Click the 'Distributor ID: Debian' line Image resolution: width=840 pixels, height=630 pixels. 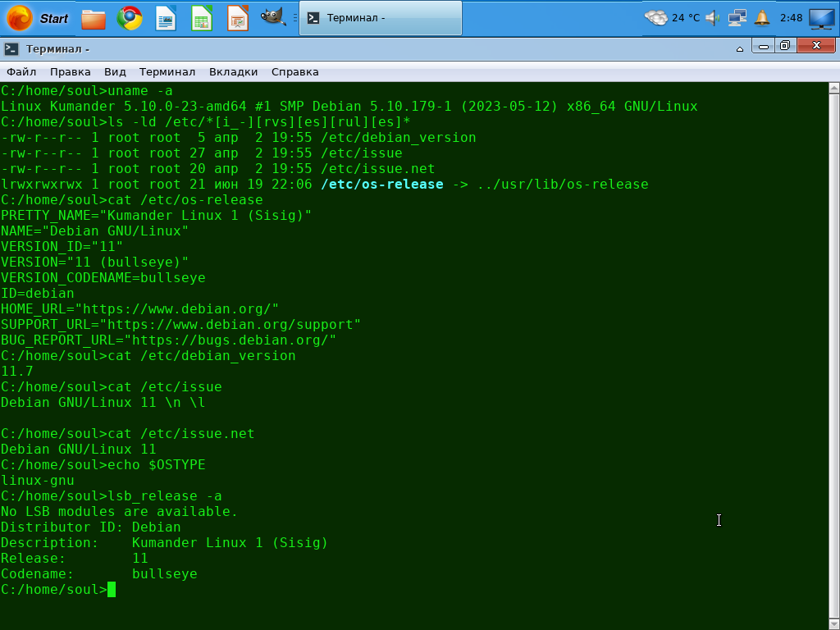90,527
